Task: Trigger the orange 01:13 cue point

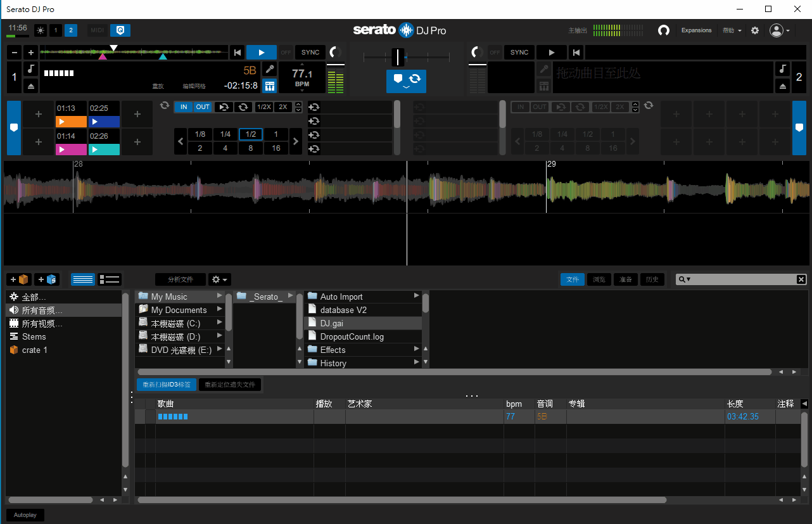Action: click(71, 122)
